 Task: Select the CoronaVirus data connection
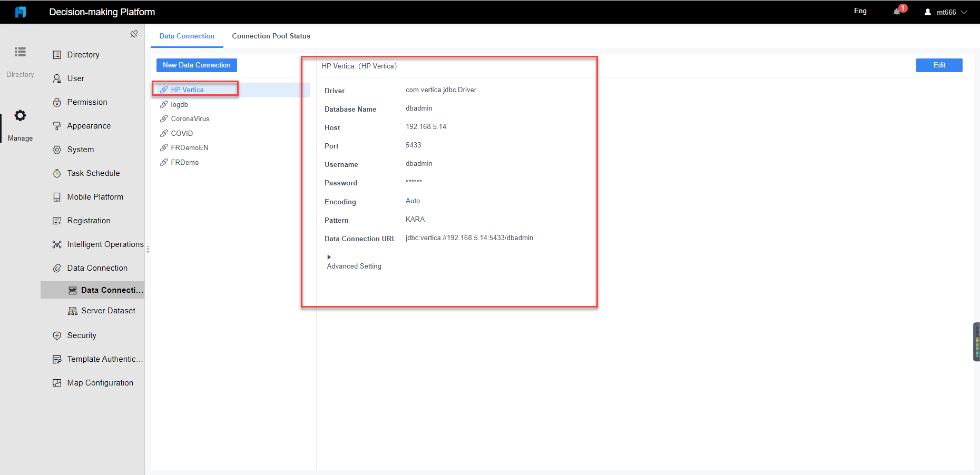(x=190, y=118)
